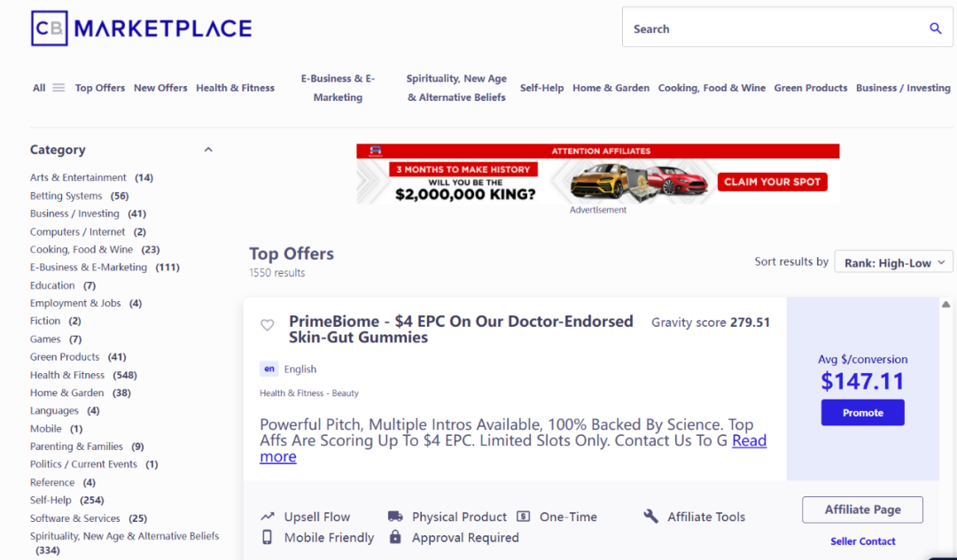This screenshot has width=957, height=560.
Task: Click the One-Time dollar icon
Action: point(524,517)
